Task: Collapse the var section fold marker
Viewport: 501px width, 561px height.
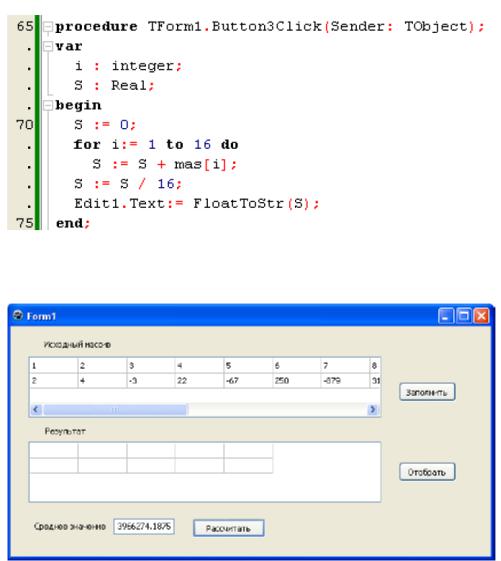Action: coord(48,47)
